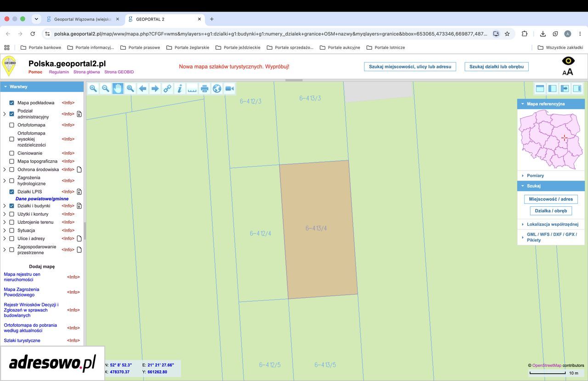Uncheck the Działki i budynki layer
The image size is (588, 381).
coord(12,206)
